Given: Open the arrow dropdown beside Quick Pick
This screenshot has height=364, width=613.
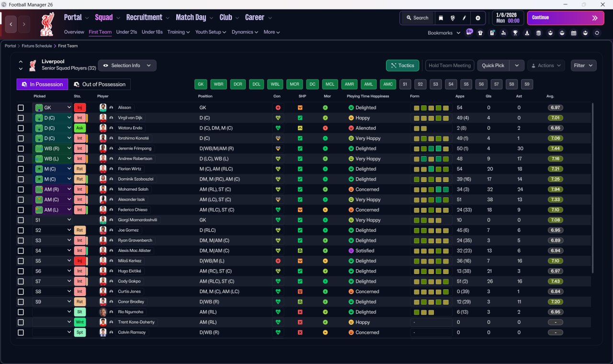Looking at the screenshot, I should (x=517, y=66).
